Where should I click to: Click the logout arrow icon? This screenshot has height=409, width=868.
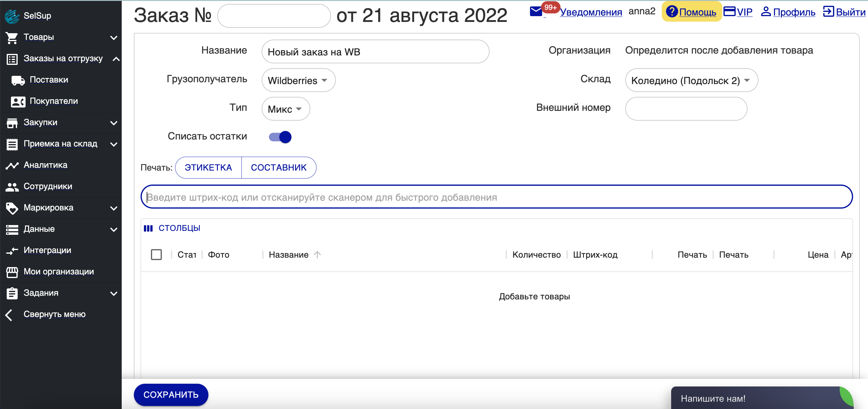828,11
